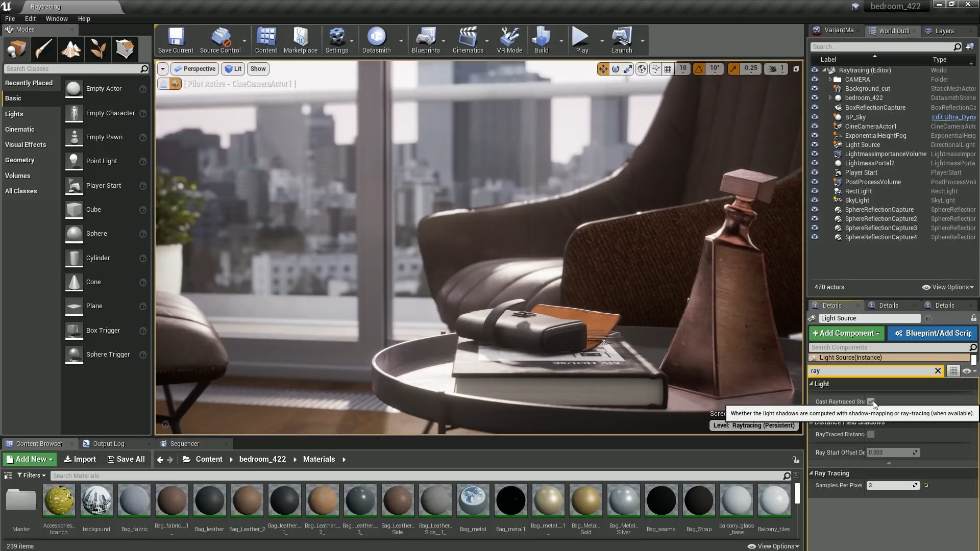Screen dimensions: 980x551
Task: Toggle visibility of BP_Sky in World Outliner
Action: point(815,117)
